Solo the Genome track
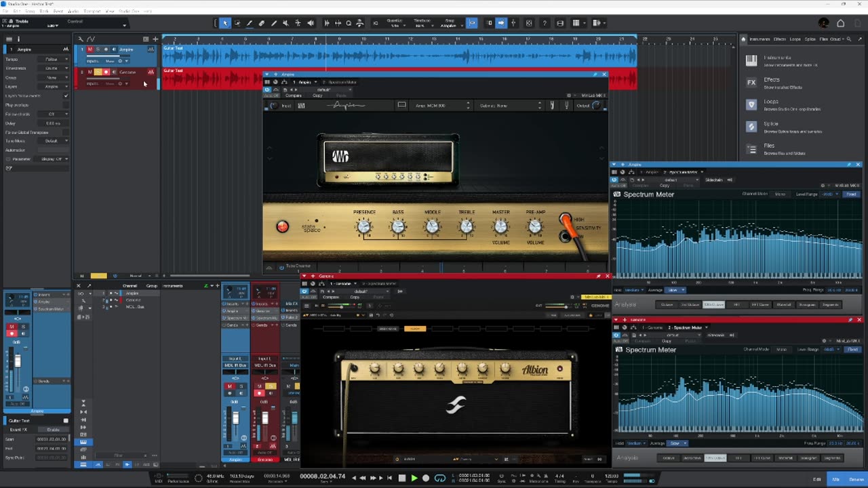 [98, 72]
